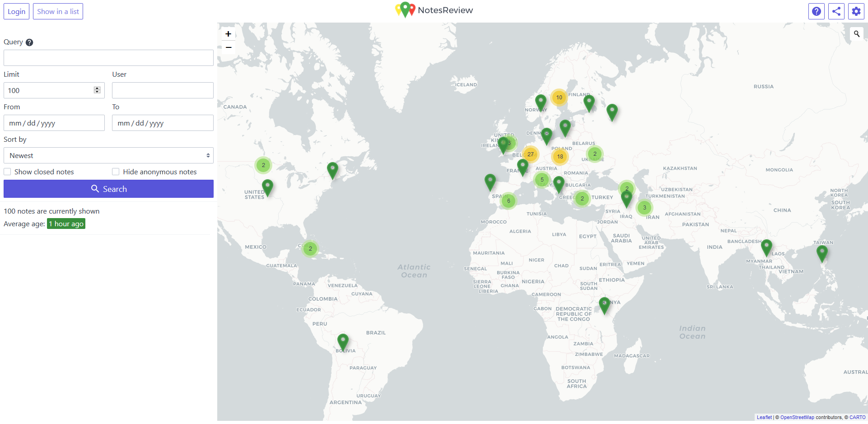This screenshot has width=868, height=424.
Task: Open cluster of 10 notes near Finland
Action: pyautogui.click(x=559, y=98)
